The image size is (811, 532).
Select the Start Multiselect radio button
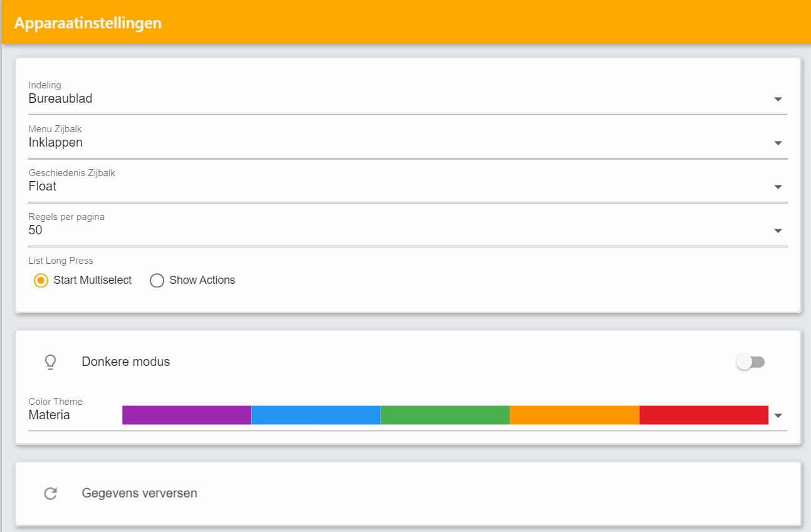[41, 280]
